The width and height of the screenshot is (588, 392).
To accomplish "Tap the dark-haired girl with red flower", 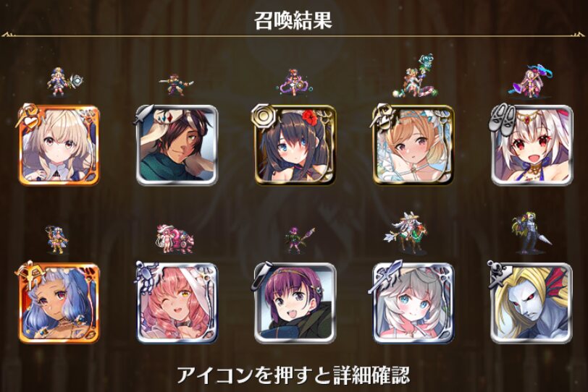I will 295,145.
